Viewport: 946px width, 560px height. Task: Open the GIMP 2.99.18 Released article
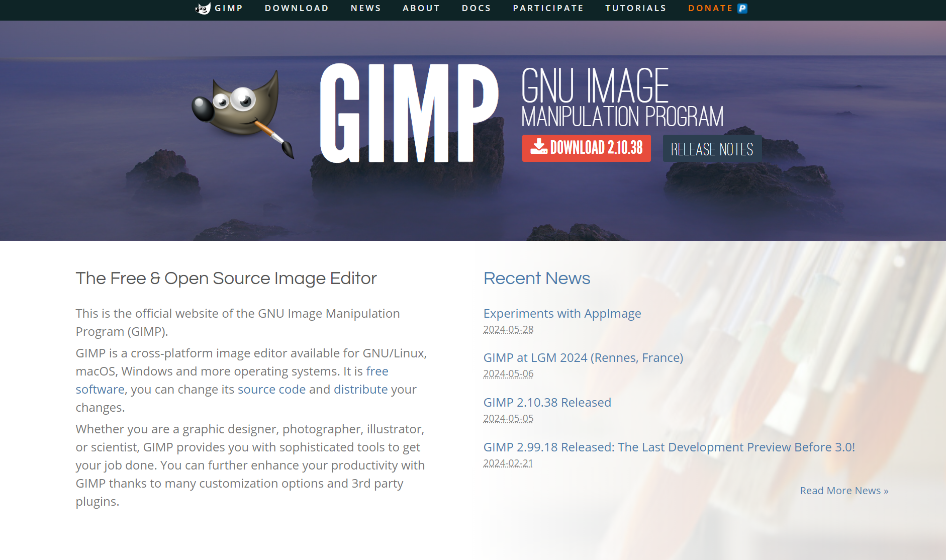(669, 447)
